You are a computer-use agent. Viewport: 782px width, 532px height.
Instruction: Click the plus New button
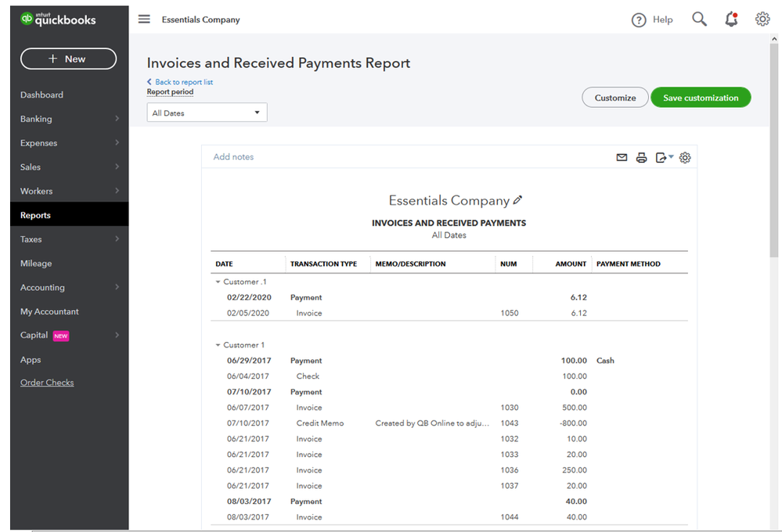68,59
